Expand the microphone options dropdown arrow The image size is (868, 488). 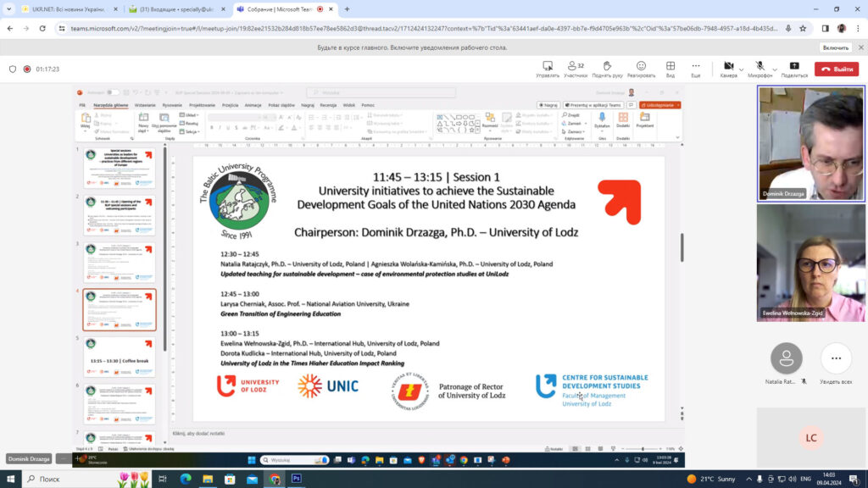pyautogui.click(x=773, y=69)
